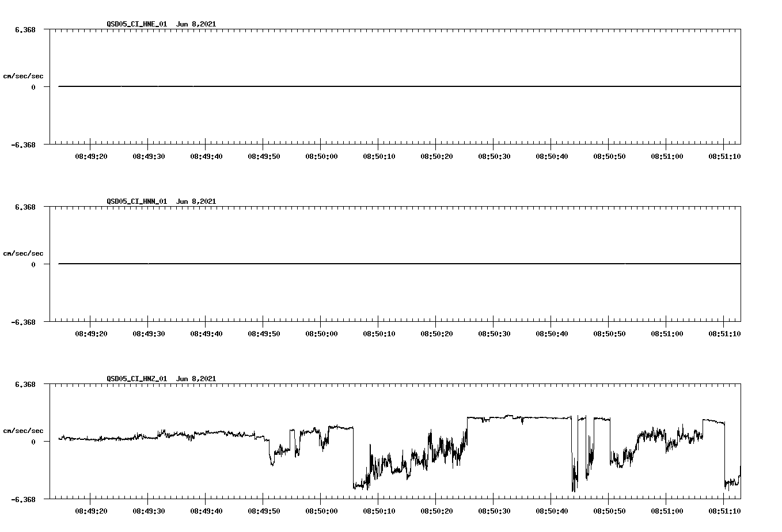
Task: Select the 6.368 upper limit on HNZ plot
Action: point(25,384)
